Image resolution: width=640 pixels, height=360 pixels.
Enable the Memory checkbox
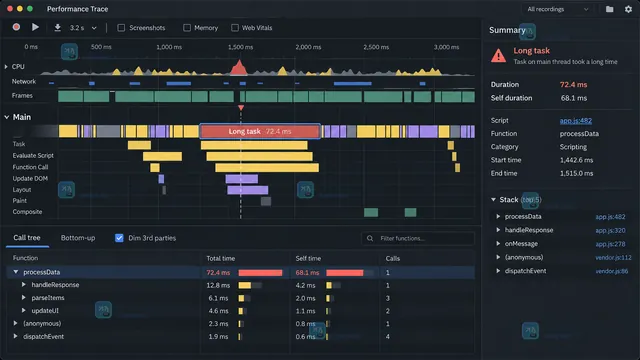[187, 28]
